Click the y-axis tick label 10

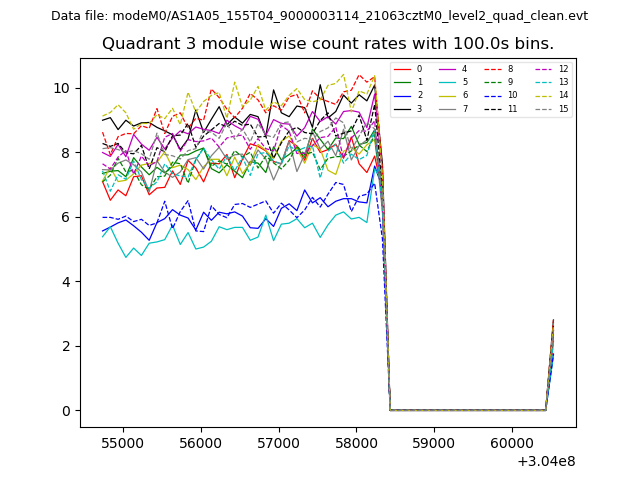coord(61,88)
